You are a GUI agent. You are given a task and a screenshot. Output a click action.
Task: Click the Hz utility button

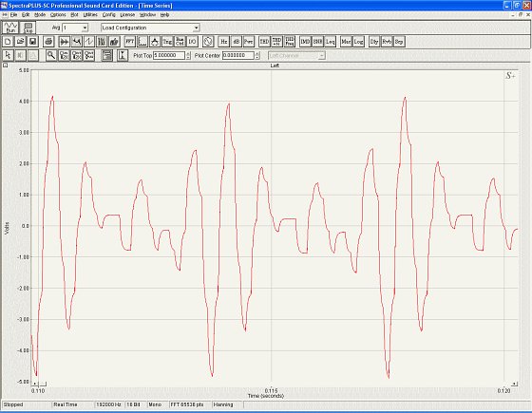[224, 42]
